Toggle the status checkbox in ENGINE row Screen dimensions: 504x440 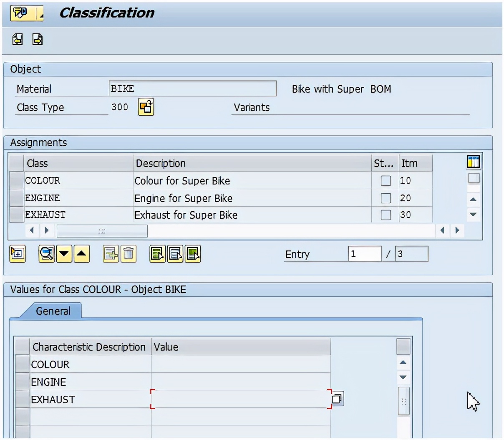coord(386,198)
